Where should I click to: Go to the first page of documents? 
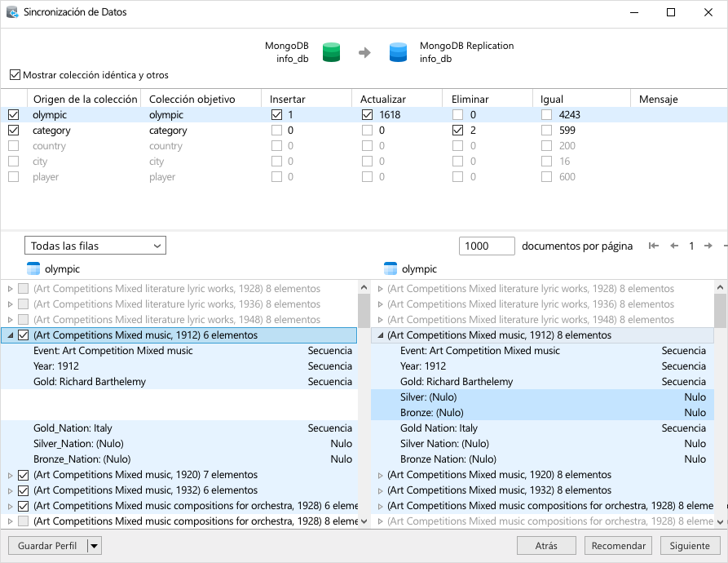click(x=653, y=246)
